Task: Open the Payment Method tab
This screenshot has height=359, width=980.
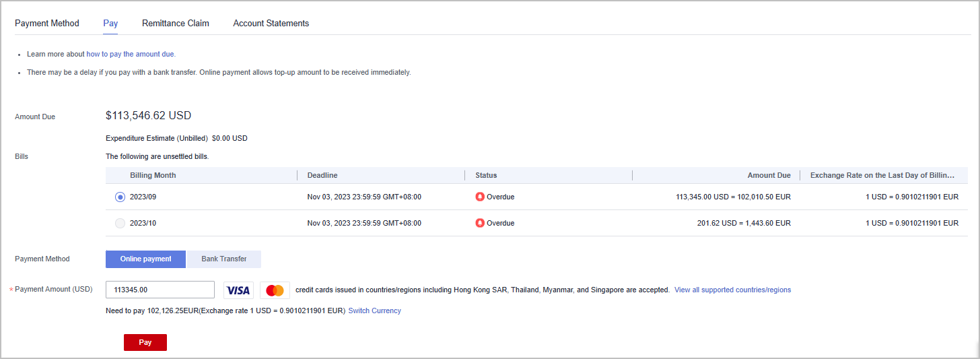Action: [x=47, y=24]
